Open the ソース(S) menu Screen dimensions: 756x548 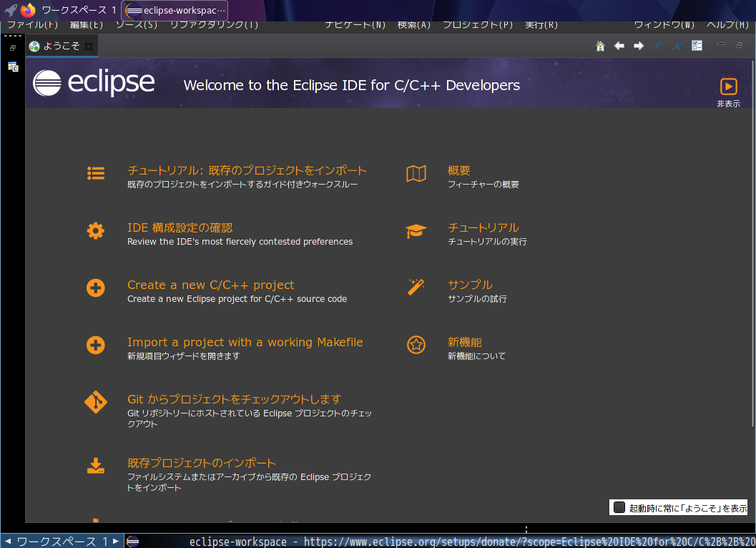[137, 24]
